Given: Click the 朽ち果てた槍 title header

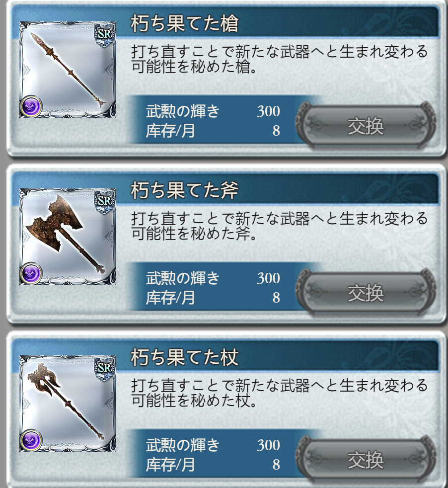Looking at the screenshot, I should (x=185, y=23).
